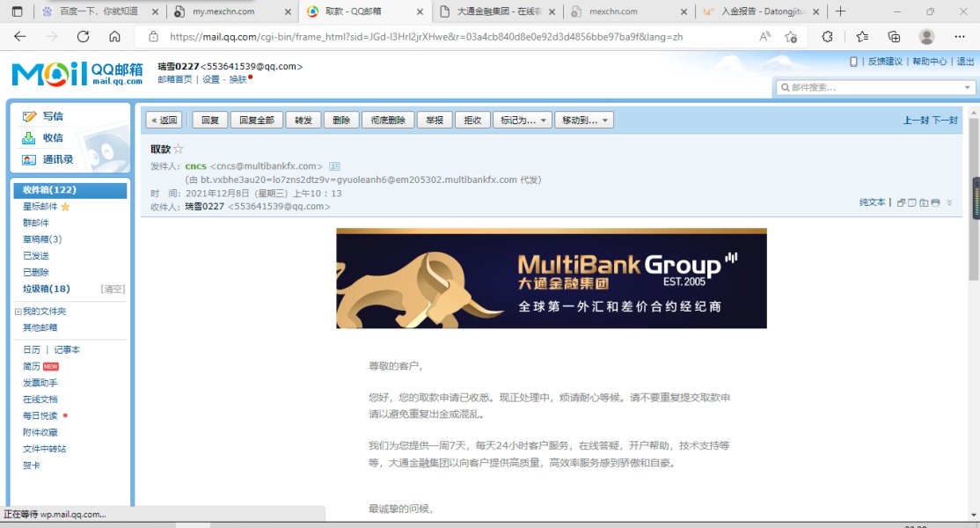Open the read aloud icon in address bar
Screen dimensions: 980x528
point(764,37)
